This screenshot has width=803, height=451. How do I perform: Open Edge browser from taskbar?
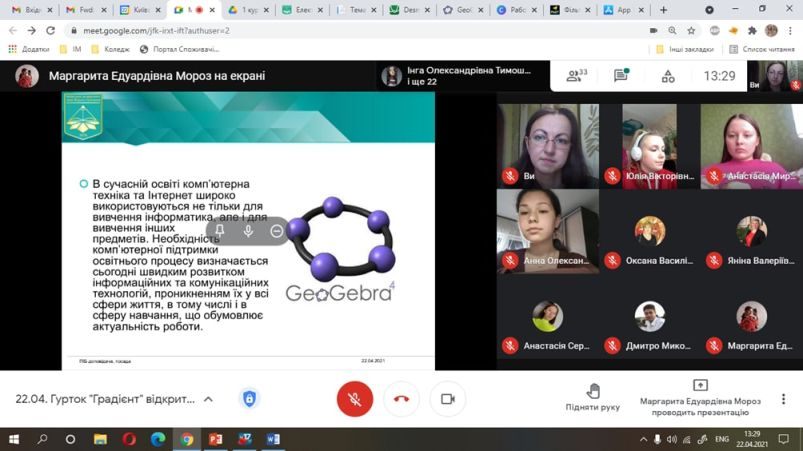158,439
